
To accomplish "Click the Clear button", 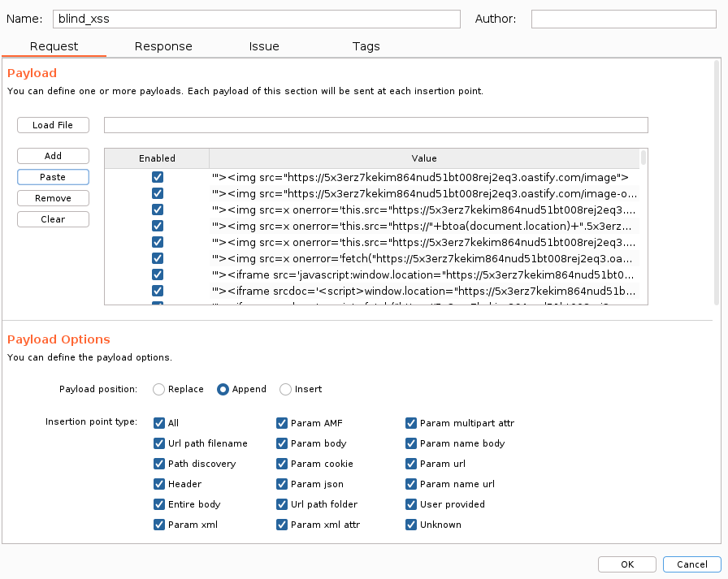I will click(53, 219).
